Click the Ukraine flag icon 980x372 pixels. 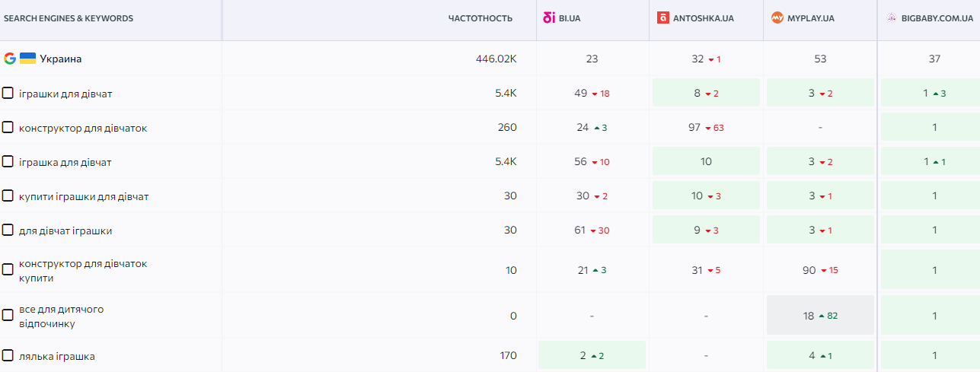(x=27, y=59)
